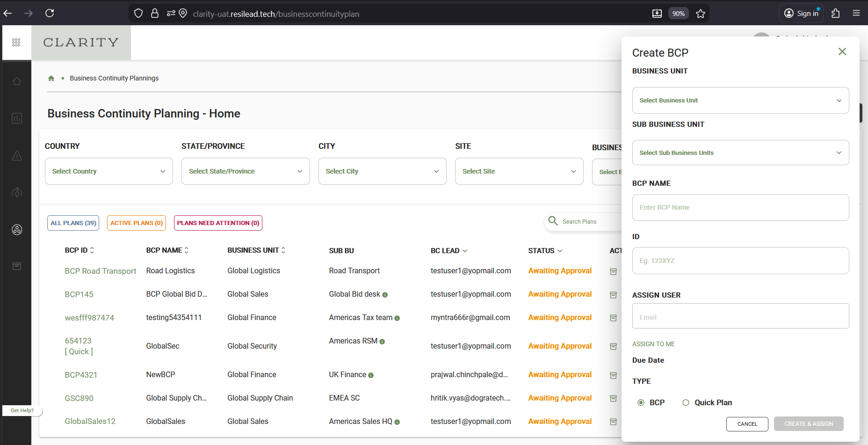Select the Quick Plan radio button

tap(686, 402)
